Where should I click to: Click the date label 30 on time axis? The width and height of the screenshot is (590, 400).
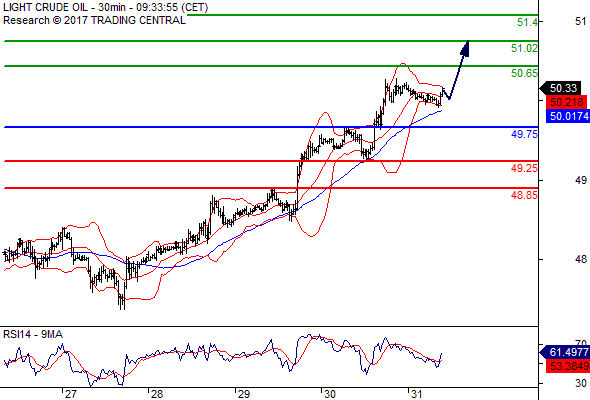pyautogui.click(x=330, y=394)
